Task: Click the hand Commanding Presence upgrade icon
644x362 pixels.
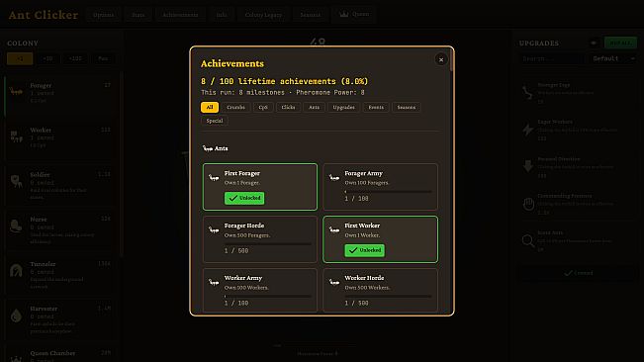Action: pyautogui.click(x=528, y=204)
